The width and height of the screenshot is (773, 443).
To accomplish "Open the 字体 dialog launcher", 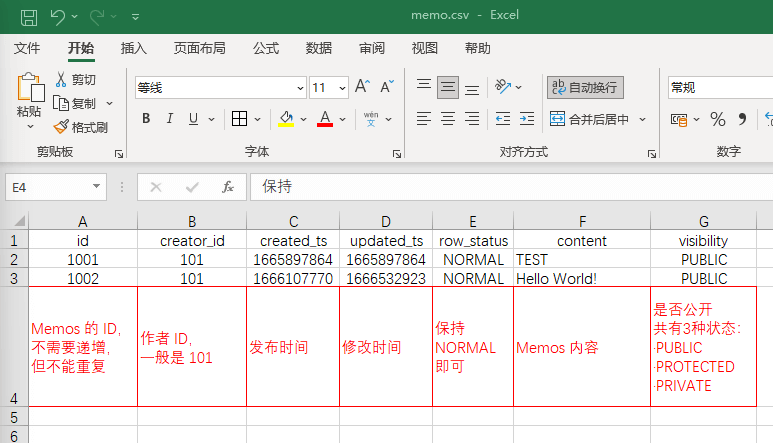I will (397, 154).
